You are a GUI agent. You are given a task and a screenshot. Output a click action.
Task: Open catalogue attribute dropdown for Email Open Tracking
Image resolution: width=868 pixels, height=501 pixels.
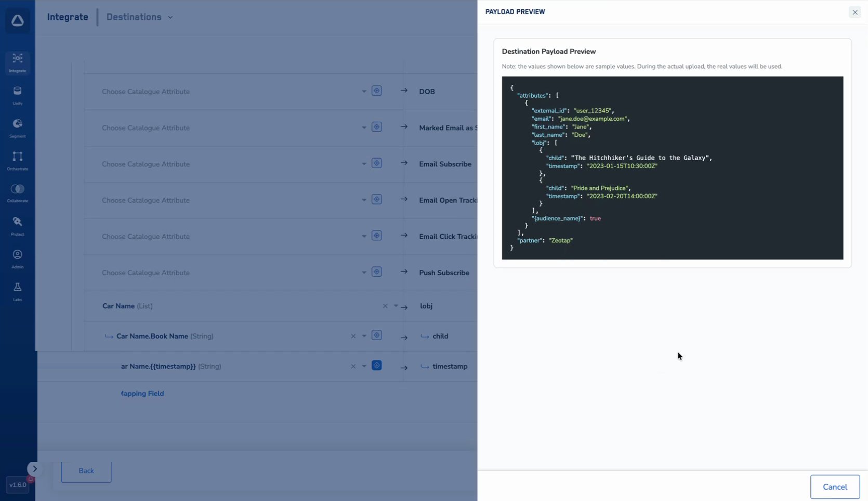coord(364,200)
